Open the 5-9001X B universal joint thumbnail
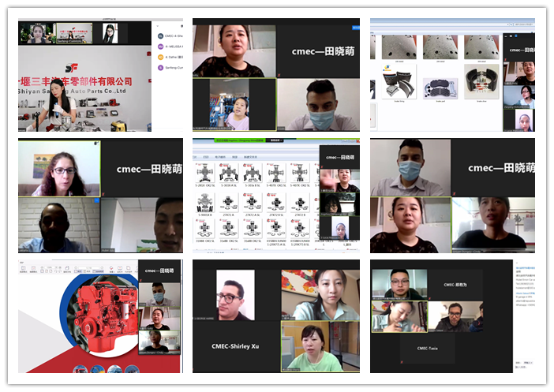554x392 pixels. click(205, 203)
